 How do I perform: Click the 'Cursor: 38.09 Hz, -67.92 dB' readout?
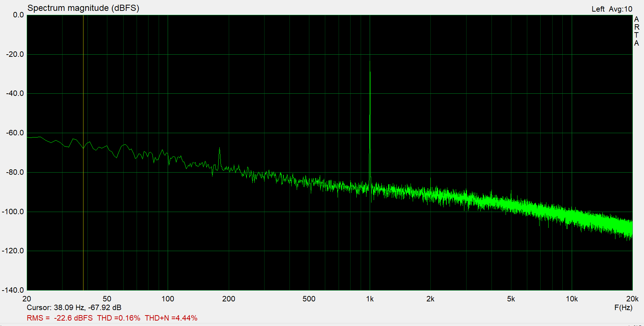point(74,308)
